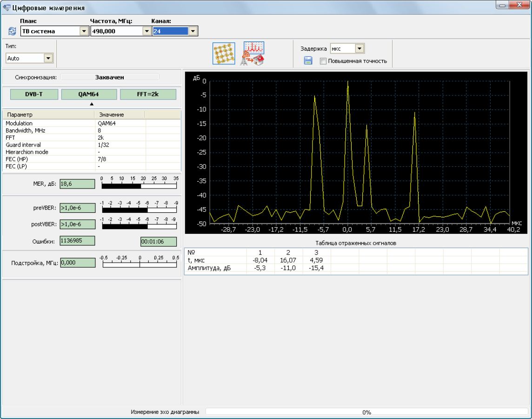
Task: Click the Ошибки error counter field
Action: pyautogui.click(x=77, y=241)
